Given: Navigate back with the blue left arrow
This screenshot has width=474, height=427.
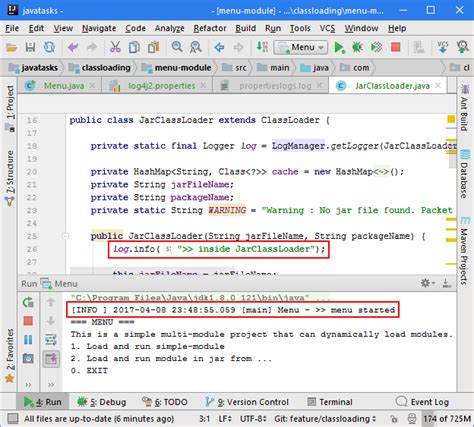Looking at the screenshot, I should 219,47.
